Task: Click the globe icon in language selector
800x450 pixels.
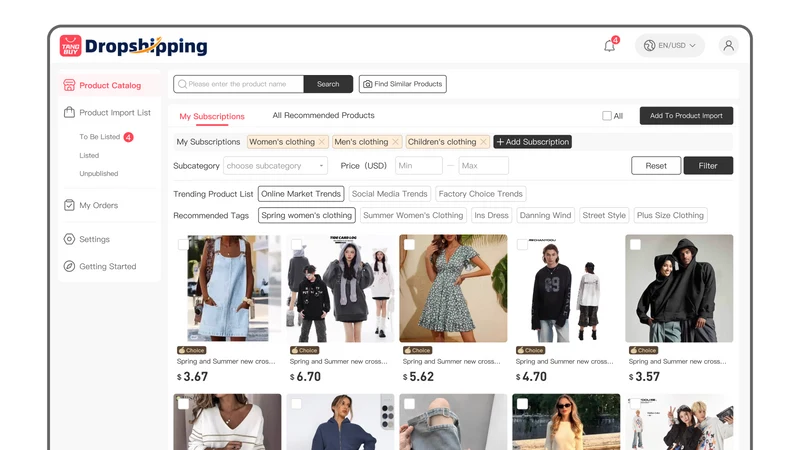Action: pyautogui.click(x=649, y=45)
